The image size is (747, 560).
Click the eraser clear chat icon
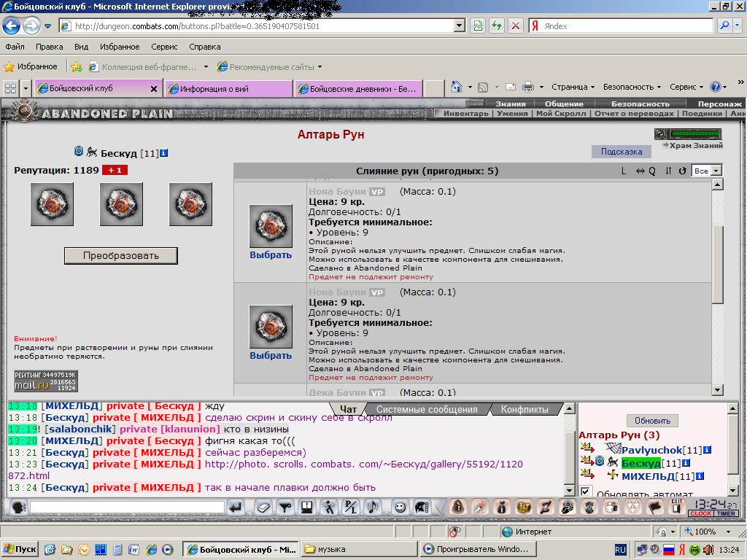click(x=264, y=507)
